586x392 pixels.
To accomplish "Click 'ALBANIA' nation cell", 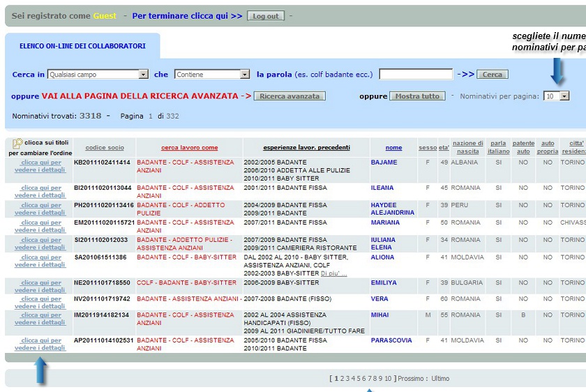I will click(464, 163).
